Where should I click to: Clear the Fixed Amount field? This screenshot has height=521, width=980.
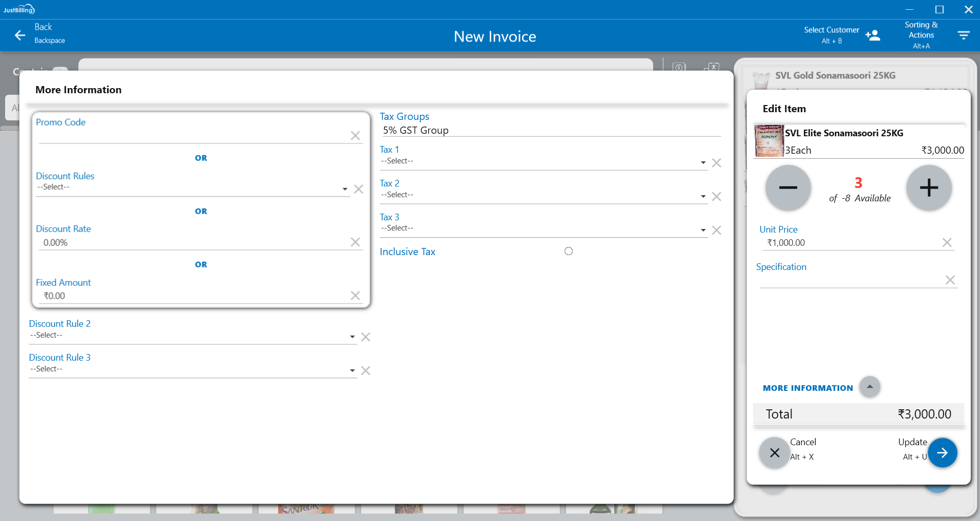pyautogui.click(x=355, y=296)
